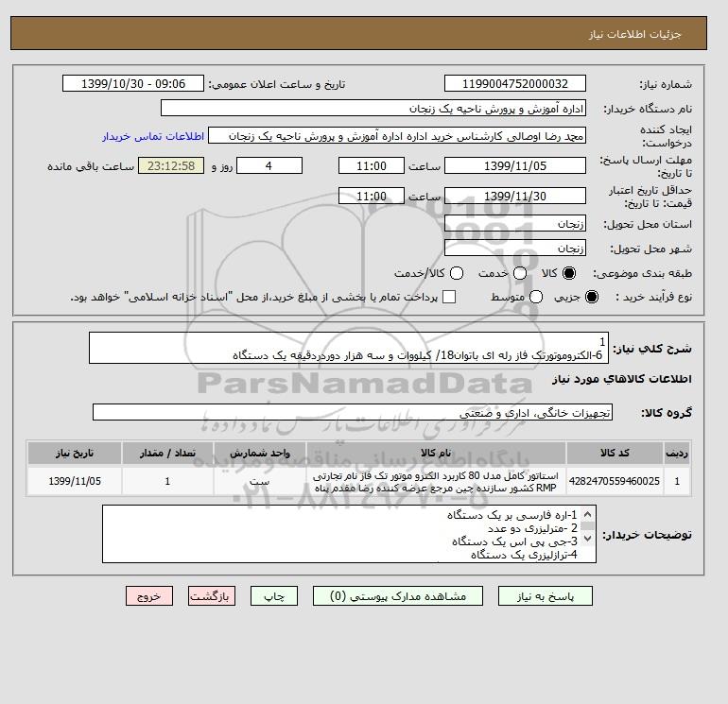Click the buyer organization name field
Viewport: 728px width, 704px height.
pyautogui.click(x=373, y=108)
